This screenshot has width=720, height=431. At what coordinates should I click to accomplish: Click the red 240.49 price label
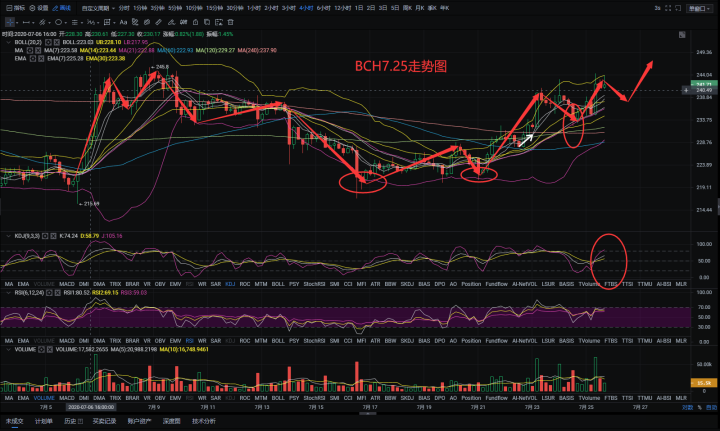(x=703, y=91)
